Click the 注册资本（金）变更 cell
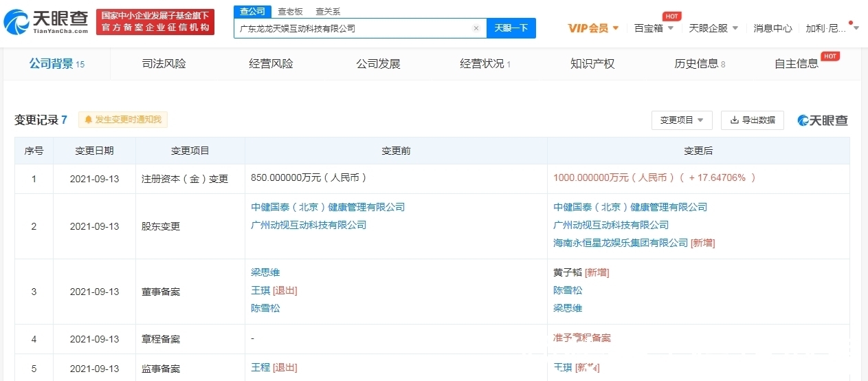 pos(190,179)
